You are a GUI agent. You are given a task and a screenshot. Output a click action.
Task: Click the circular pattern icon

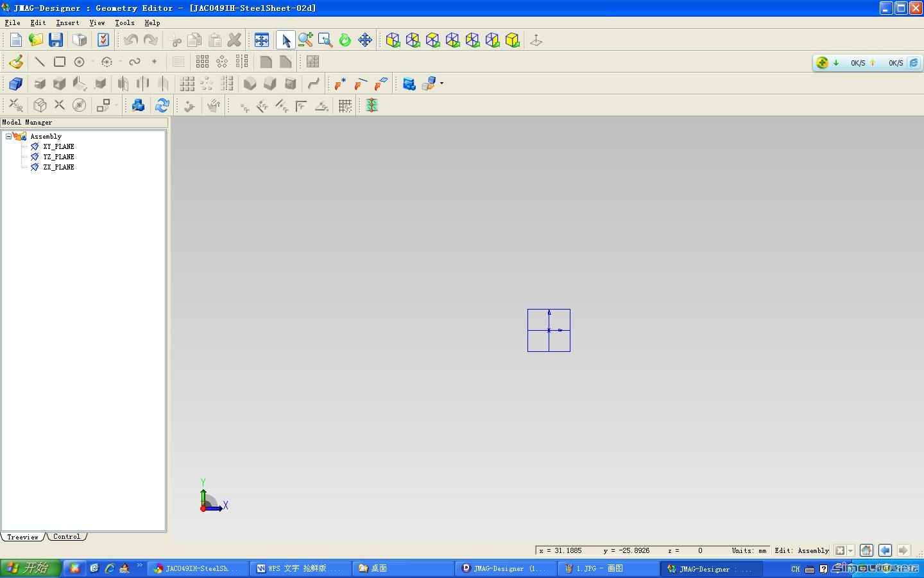point(222,62)
